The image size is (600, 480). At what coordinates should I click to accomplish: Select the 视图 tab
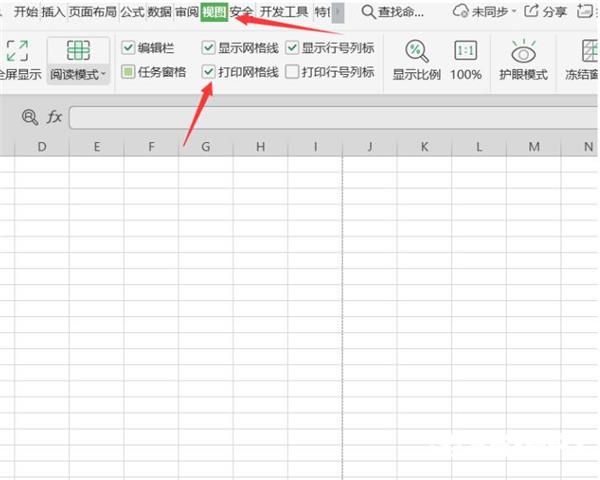click(214, 12)
